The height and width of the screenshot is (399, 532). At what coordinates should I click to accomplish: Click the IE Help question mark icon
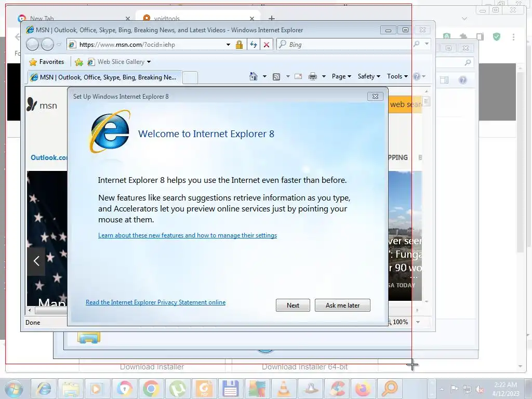coord(417,77)
